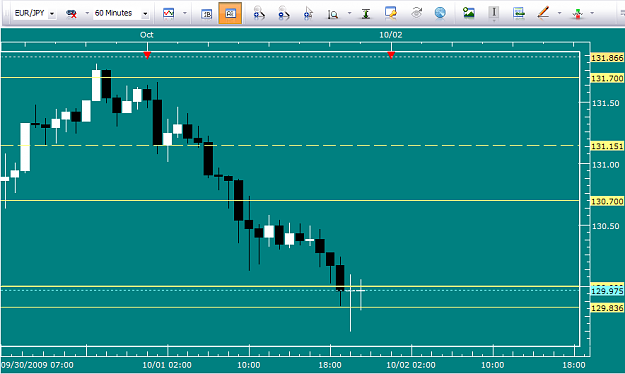The height and width of the screenshot is (374, 625).
Task: Click the 131.00 axis value
Action: pyautogui.click(x=605, y=165)
